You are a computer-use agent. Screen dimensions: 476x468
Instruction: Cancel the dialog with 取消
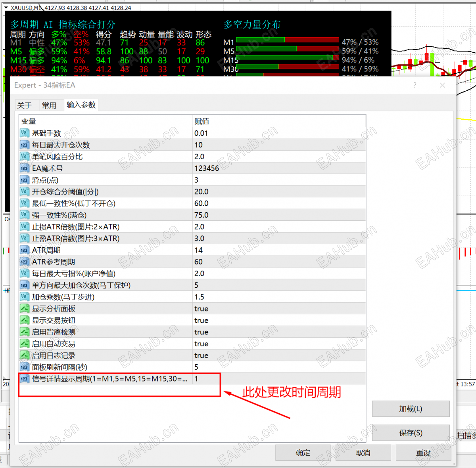[x=363, y=453]
